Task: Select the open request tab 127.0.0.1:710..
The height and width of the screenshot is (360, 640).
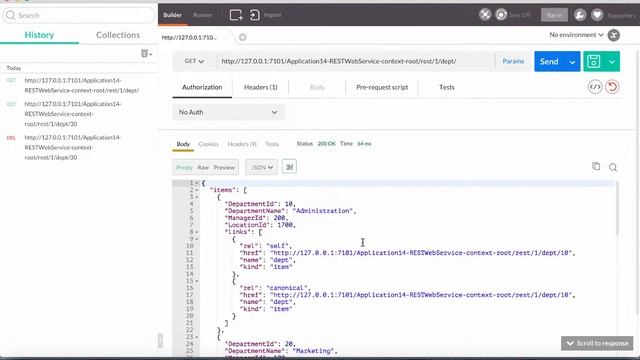Action: coord(189,37)
